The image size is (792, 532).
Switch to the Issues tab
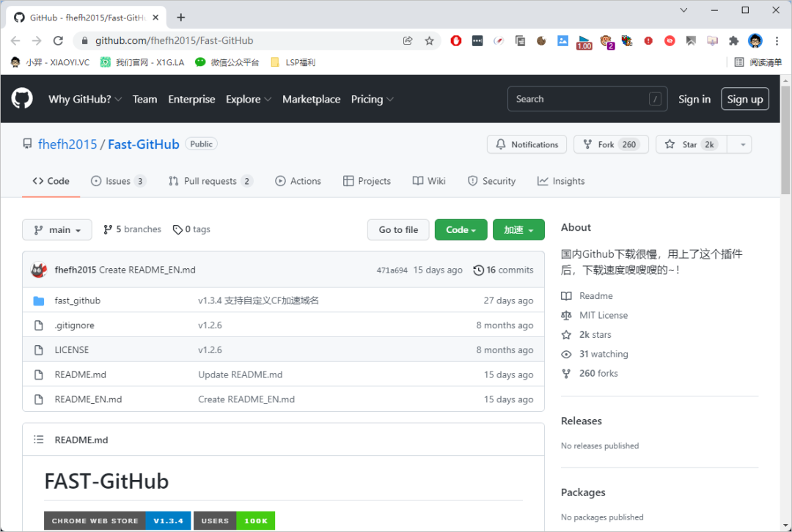117,181
